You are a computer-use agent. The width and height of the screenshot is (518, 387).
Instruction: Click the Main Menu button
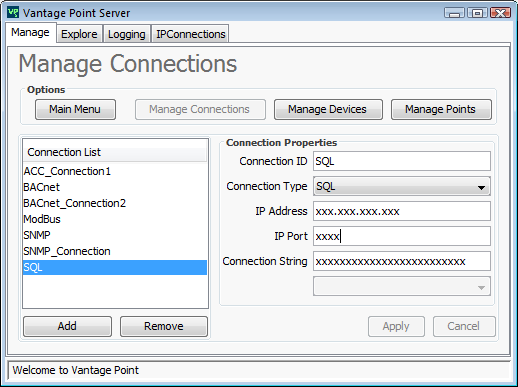[x=75, y=109]
